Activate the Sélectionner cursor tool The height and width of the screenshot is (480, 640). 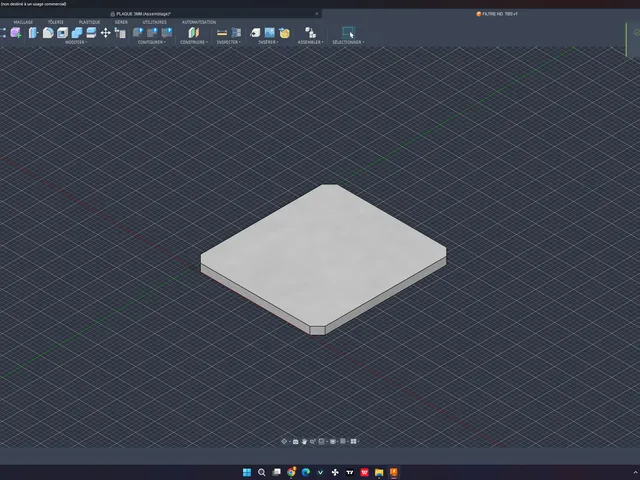[348, 33]
